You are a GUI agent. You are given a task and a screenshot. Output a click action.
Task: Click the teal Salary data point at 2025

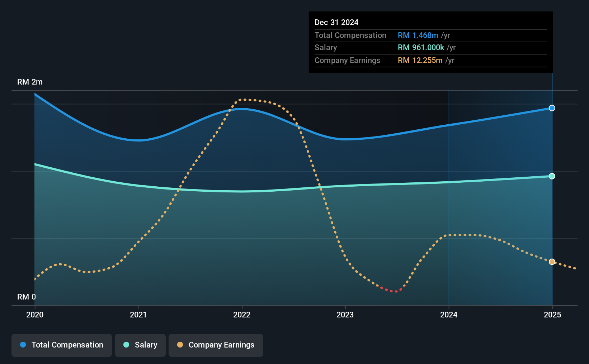552,176
